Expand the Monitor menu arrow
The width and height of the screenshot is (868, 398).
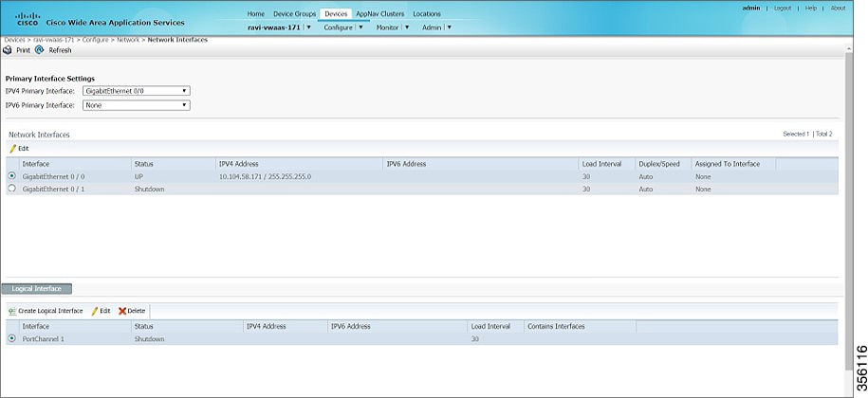point(407,27)
